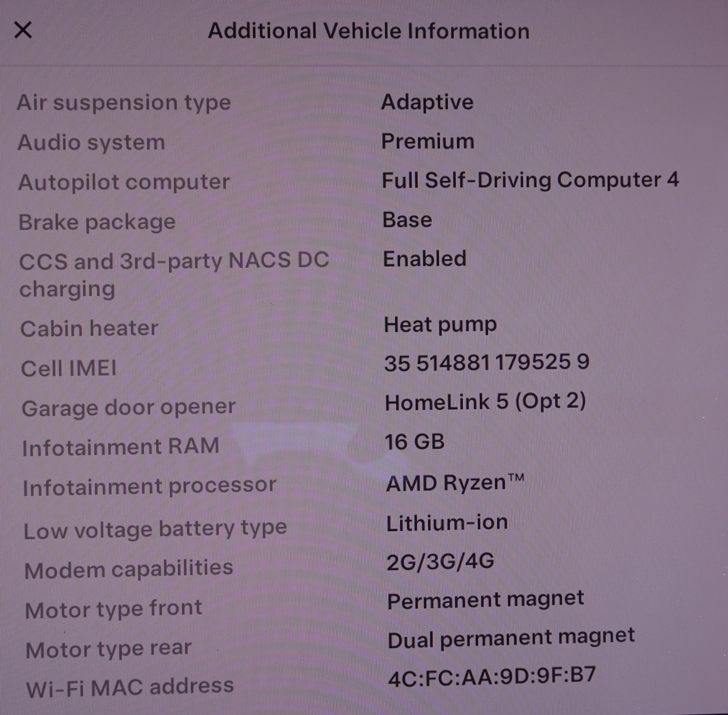Select the Audio system Premium value
Viewport: 728px width, 715px height.
click(x=428, y=141)
